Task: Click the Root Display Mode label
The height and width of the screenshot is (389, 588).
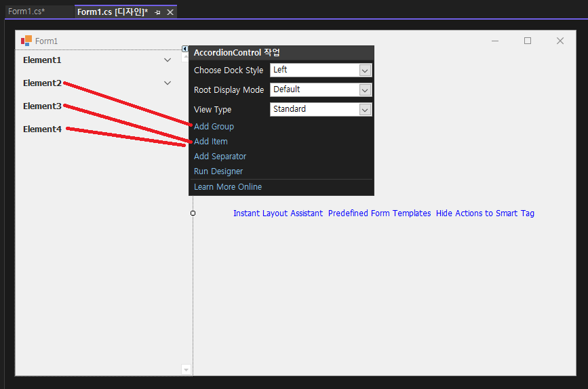Action: click(x=229, y=90)
